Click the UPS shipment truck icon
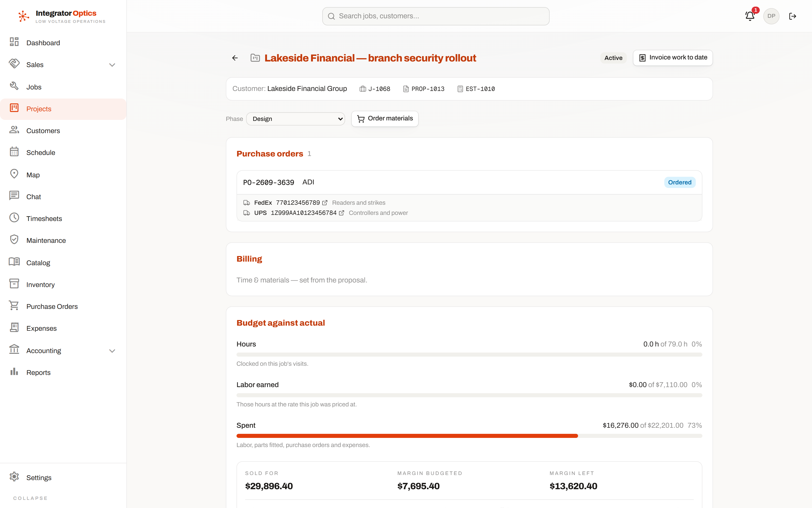This screenshot has height=508, width=812. 247,213
